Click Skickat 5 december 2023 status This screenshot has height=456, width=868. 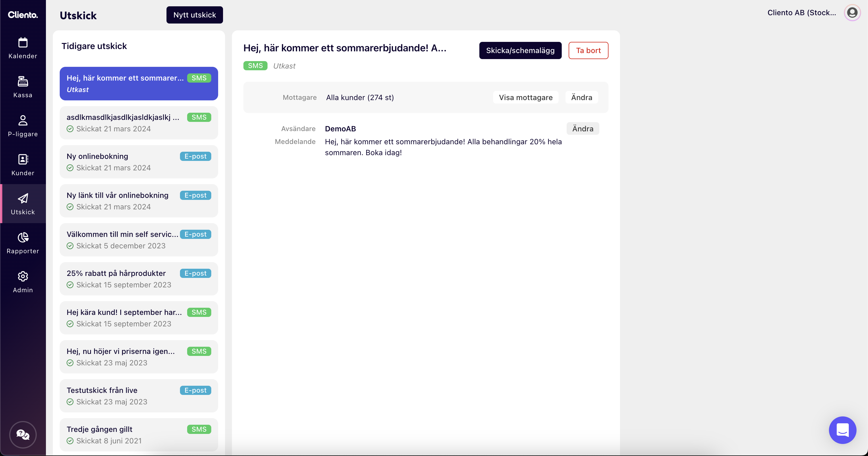121,246
